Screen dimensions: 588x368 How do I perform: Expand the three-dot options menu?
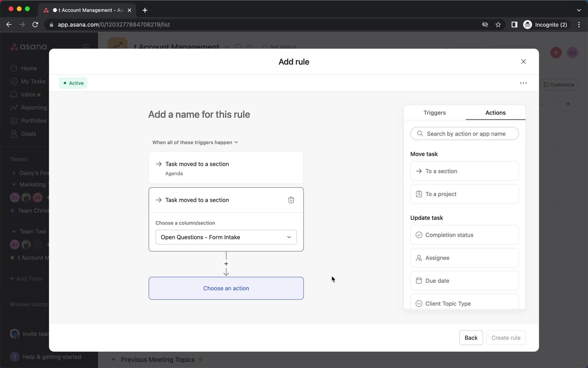523,83
